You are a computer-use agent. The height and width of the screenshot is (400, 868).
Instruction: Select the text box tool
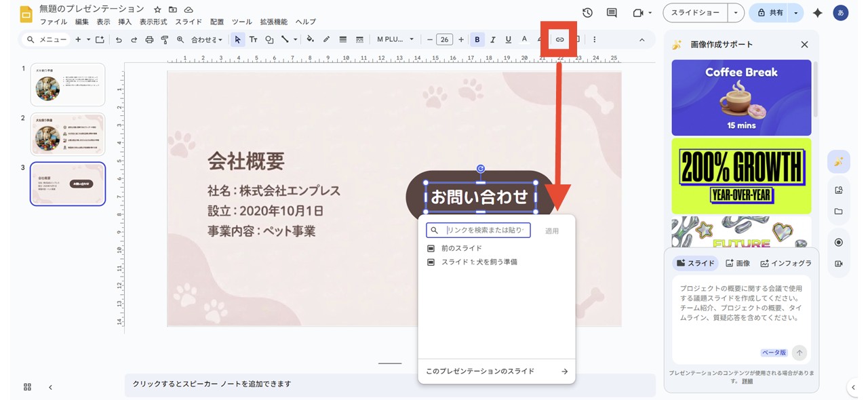click(252, 39)
